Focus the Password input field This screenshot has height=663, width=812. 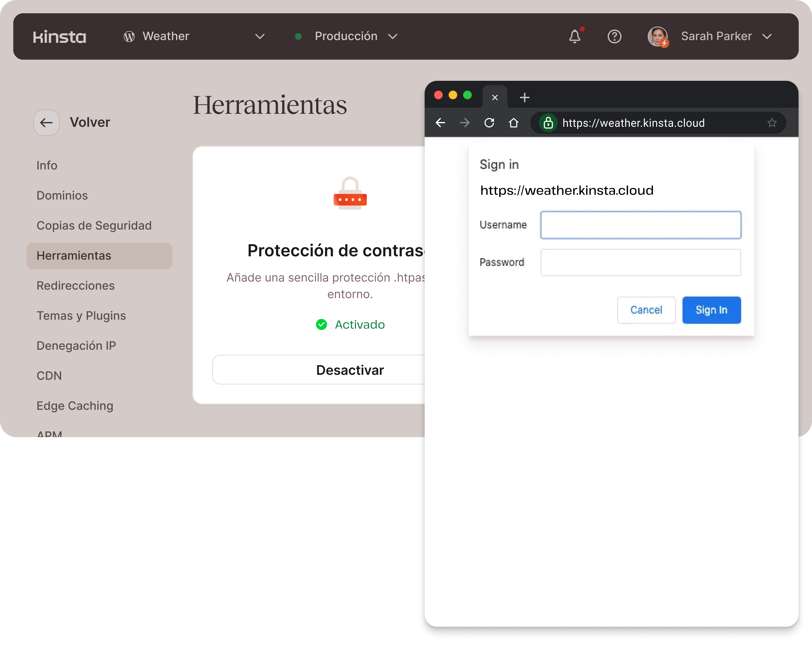click(641, 263)
